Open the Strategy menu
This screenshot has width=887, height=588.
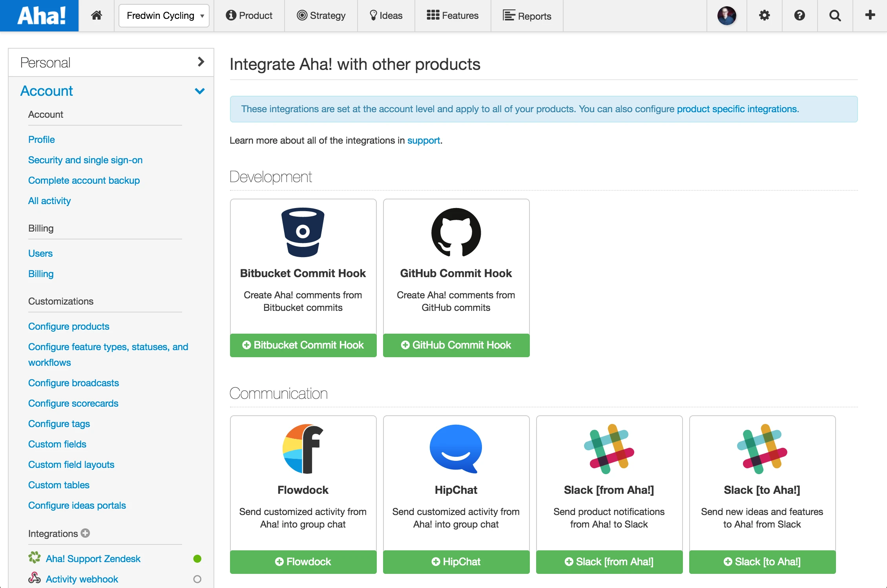tap(321, 16)
